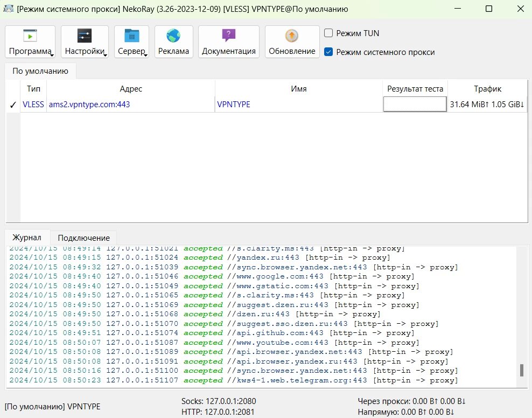Open the Программа toolbar menu

click(x=30, y=41)
